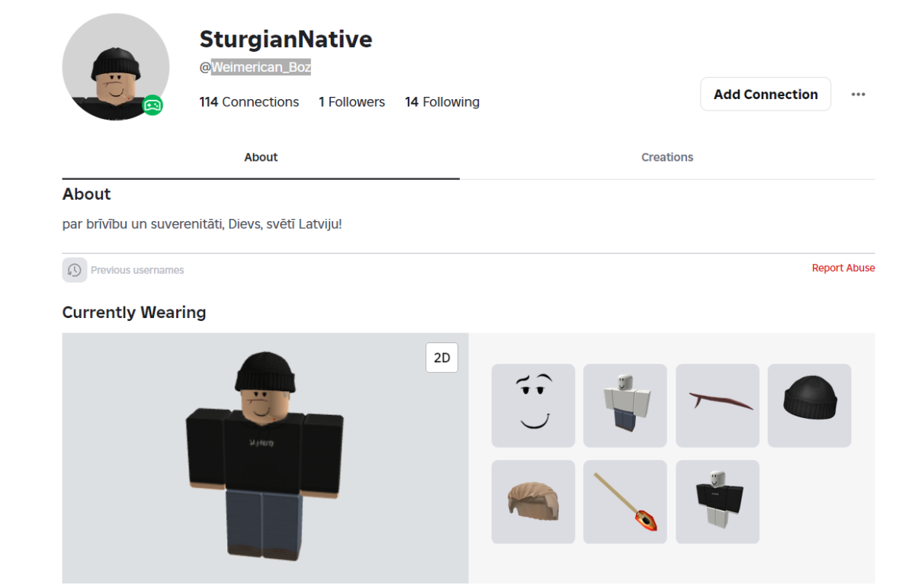Click the Add Connection button

(766, 95)
